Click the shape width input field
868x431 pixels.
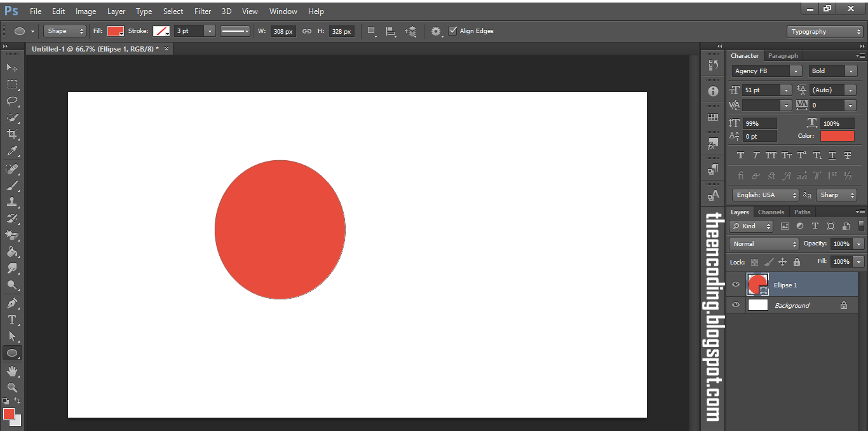(x=282, y=31)
